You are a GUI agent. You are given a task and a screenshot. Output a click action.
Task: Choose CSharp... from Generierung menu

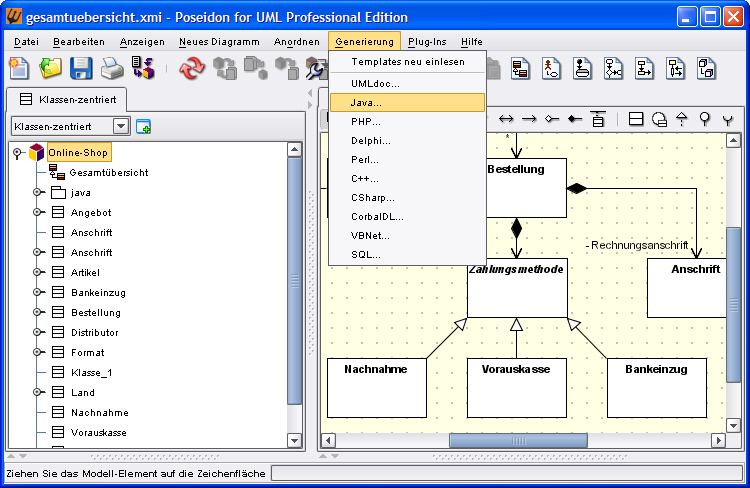(408, 198)
